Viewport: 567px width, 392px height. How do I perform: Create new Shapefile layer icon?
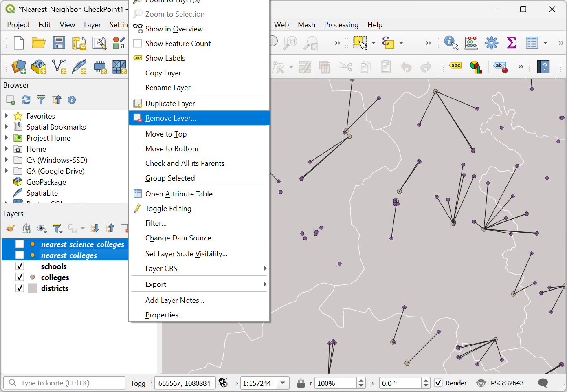[x=59, y=67]
